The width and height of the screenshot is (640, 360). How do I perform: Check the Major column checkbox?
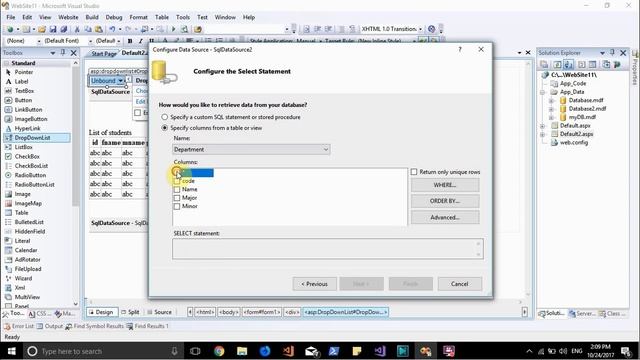point(176,198)
